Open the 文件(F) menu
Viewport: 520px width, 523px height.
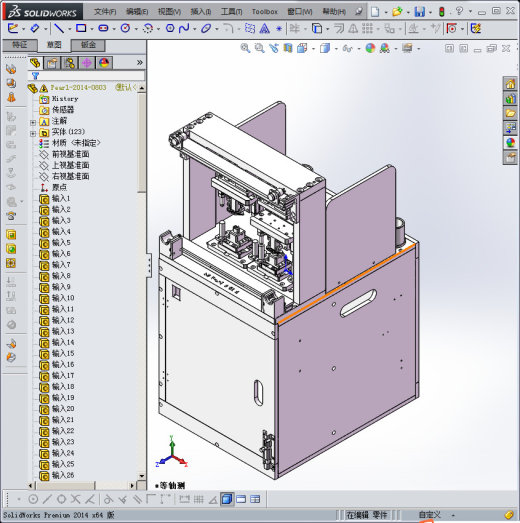105,12
